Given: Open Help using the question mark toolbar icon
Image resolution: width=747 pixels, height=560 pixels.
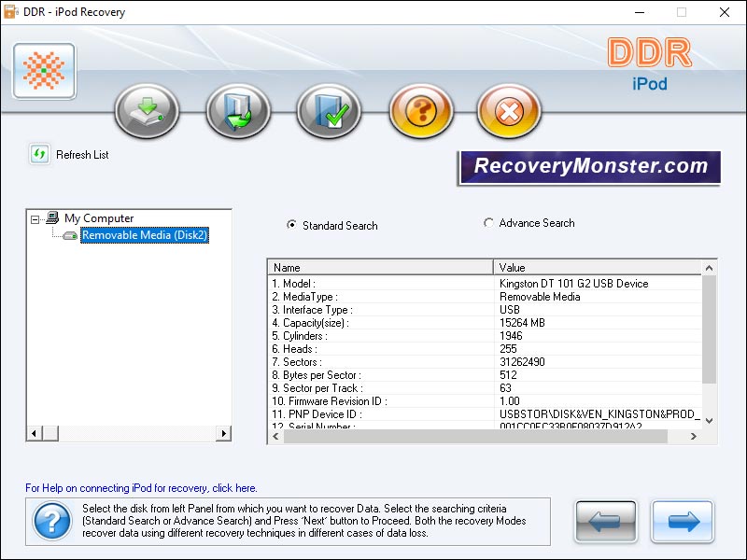Looking at the screenshot, I should coord(420,111).
